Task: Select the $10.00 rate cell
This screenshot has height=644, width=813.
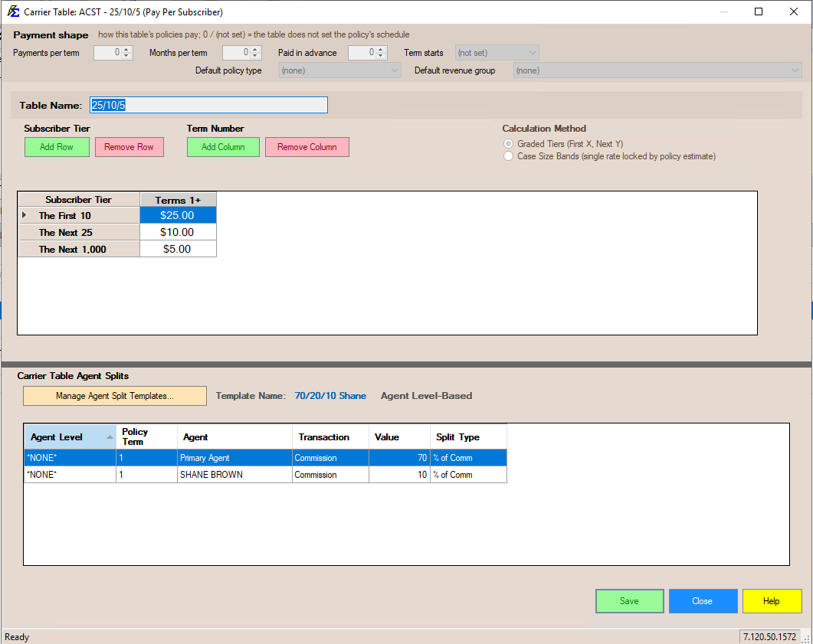Action: [x=177, y=232]
